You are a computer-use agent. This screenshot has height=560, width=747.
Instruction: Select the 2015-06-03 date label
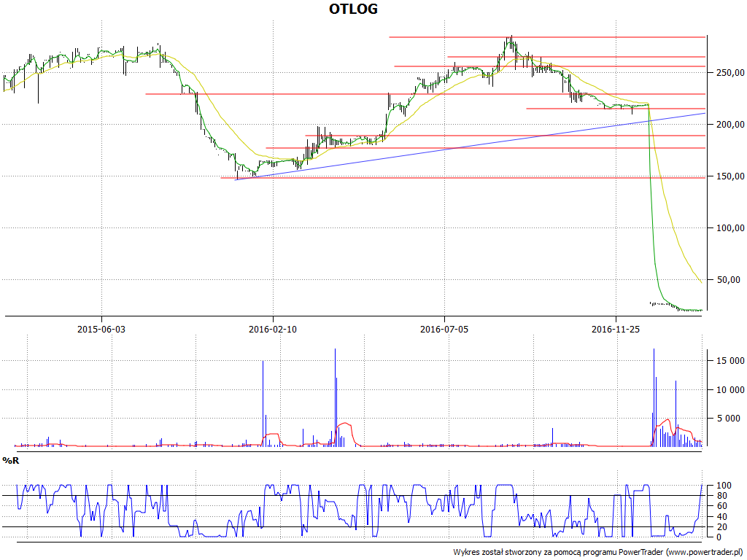point(101,329)
